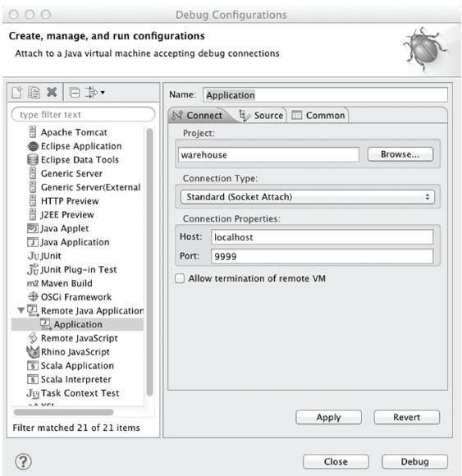The width and height of the screenshot is (462, 476).
Task: Select the Maven Build text label
Action: point(66,283)
